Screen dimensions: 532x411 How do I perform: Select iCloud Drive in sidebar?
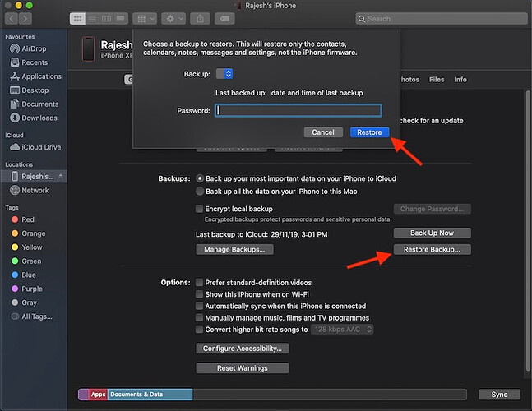coord(40,147)
